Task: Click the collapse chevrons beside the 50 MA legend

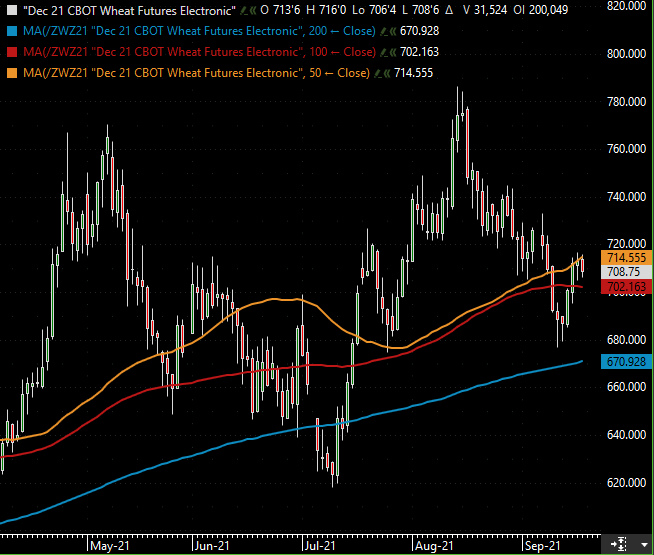Action: click(x=387, y=73)
